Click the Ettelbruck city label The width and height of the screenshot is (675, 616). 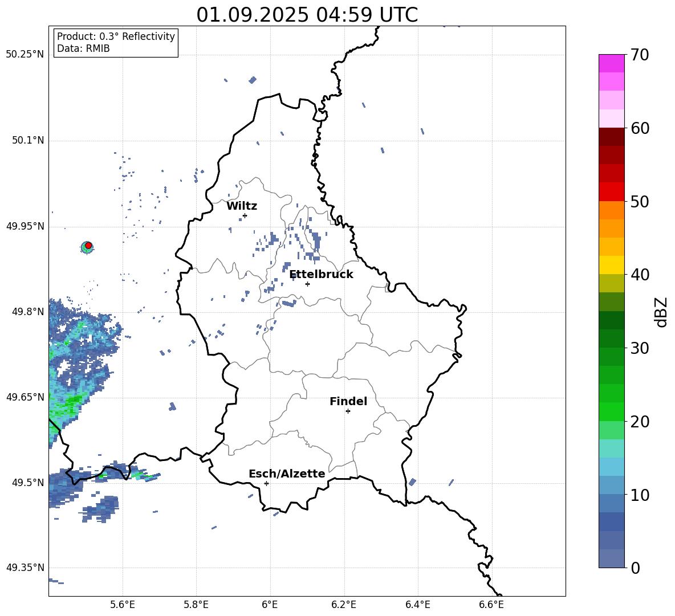coord(321,275)
